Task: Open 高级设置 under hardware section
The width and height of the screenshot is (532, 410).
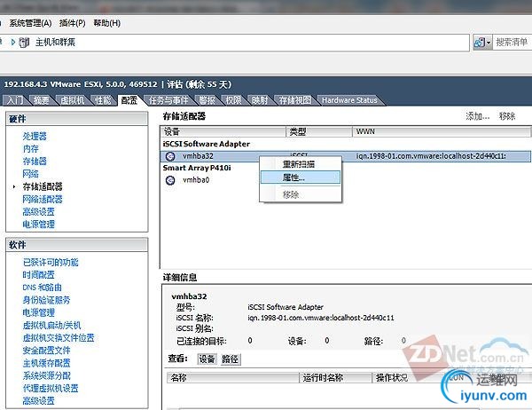Action: pos(38,211)
